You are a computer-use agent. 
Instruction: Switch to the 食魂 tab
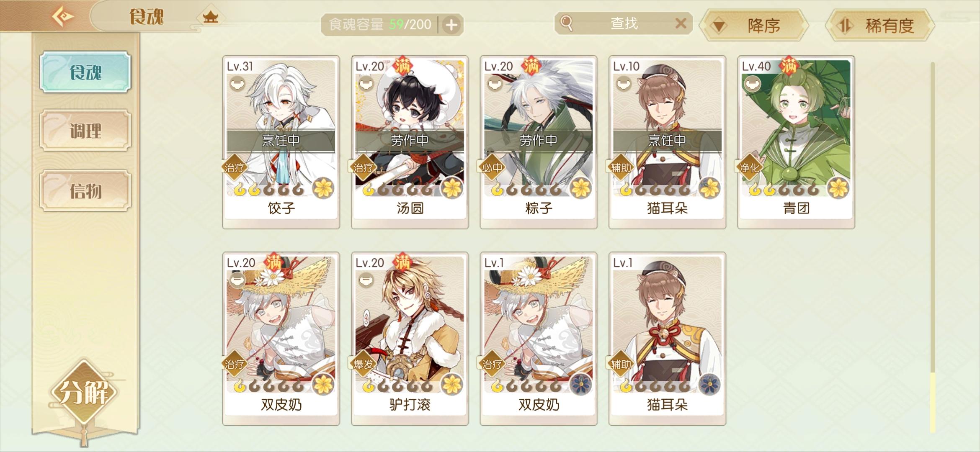pos(85,72)
